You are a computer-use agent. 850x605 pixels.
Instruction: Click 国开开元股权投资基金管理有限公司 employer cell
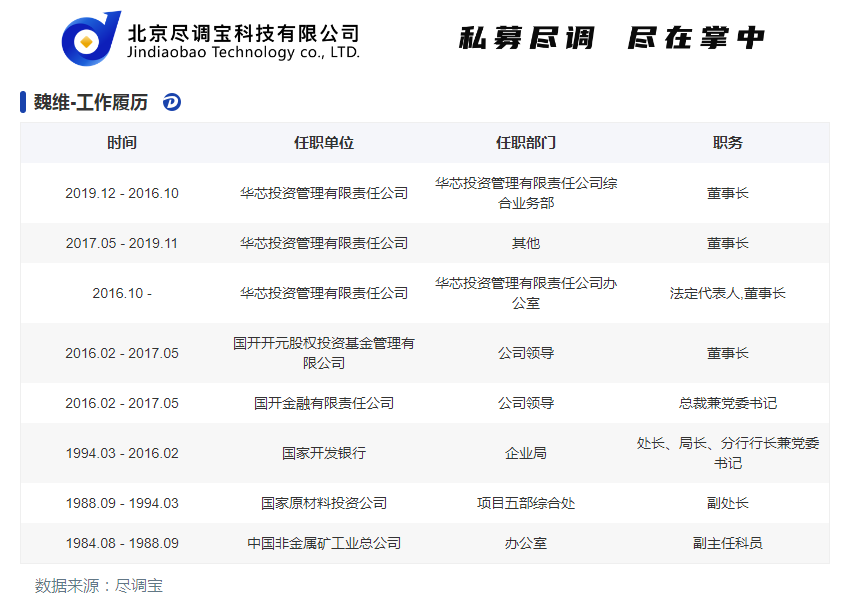(324, 353)
